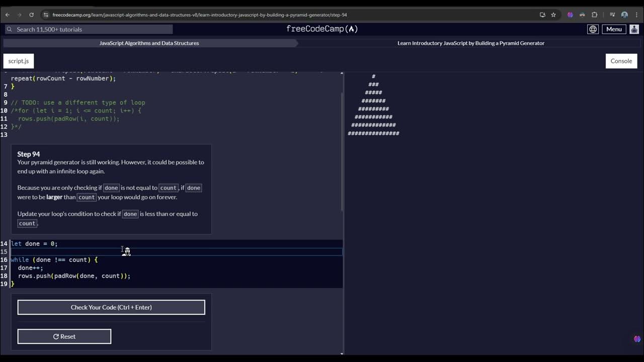Click the bottom pyramid row in preview

click(x=373, y=133)
